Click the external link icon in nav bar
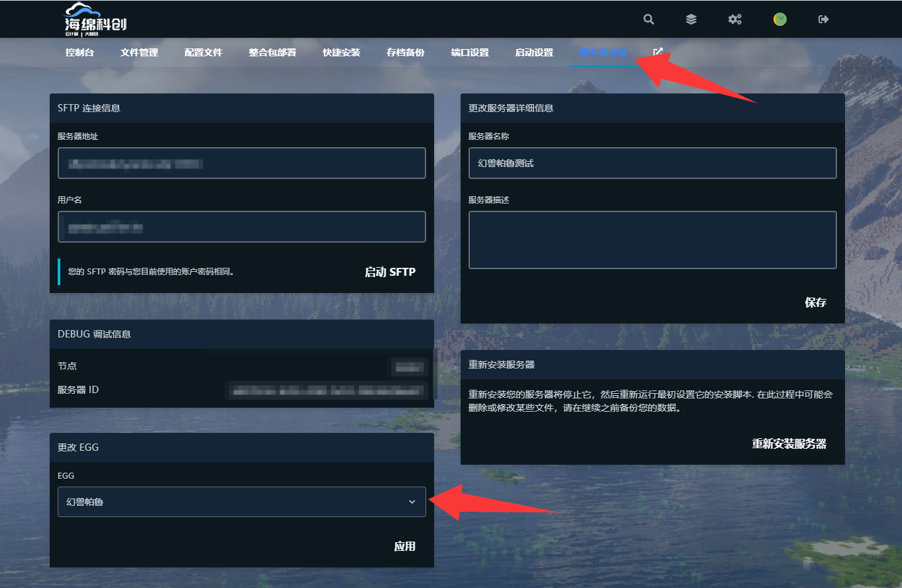902x588 pixels. click(x=658, y=52)
